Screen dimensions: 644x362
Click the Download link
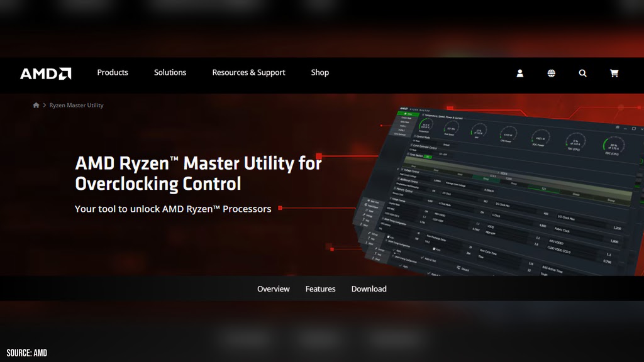point(369,289)
